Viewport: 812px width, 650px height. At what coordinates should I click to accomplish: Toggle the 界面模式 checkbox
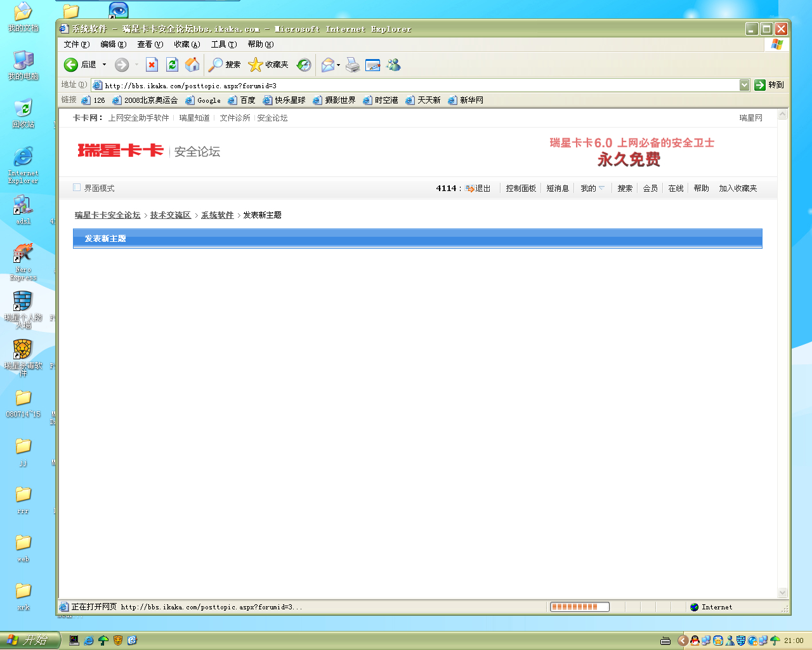point(77,187)
